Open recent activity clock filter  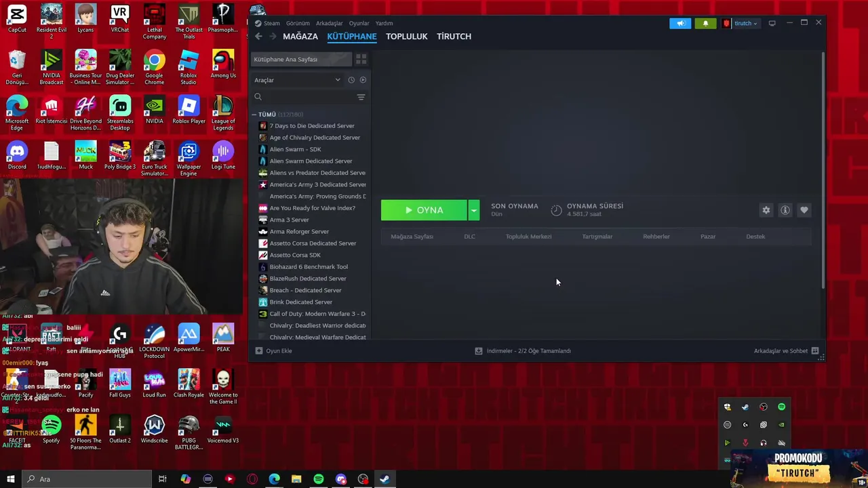coord(351,80)
